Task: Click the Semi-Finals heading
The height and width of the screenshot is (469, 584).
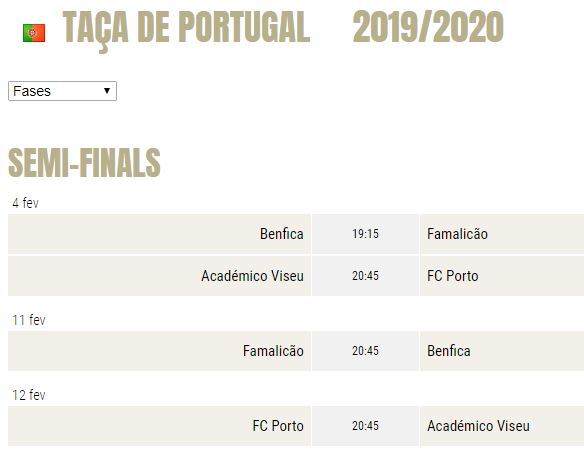Action: [84, 162]
